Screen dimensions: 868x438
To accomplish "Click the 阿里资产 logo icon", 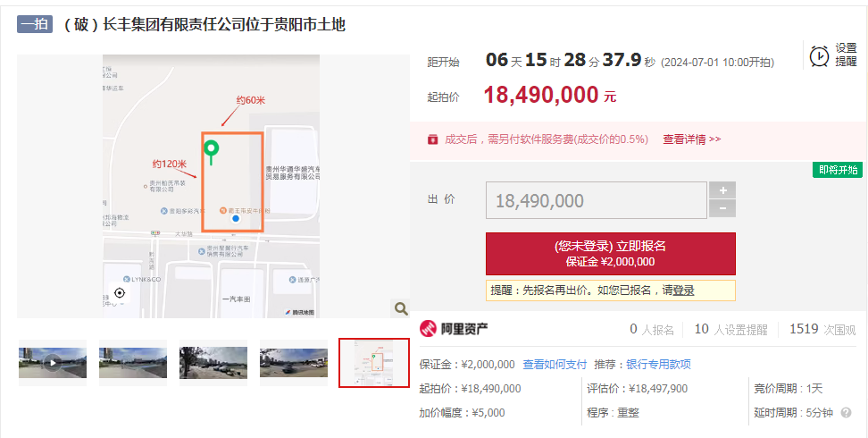I will click(x=428, y=329).
